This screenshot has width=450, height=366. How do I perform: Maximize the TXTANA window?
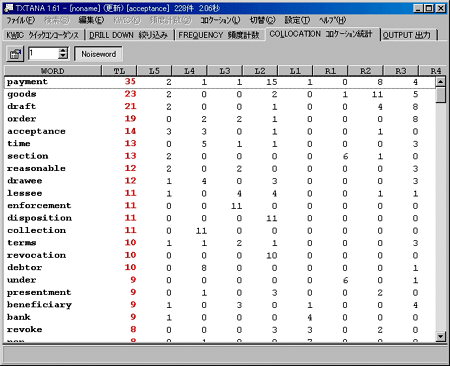429,8
